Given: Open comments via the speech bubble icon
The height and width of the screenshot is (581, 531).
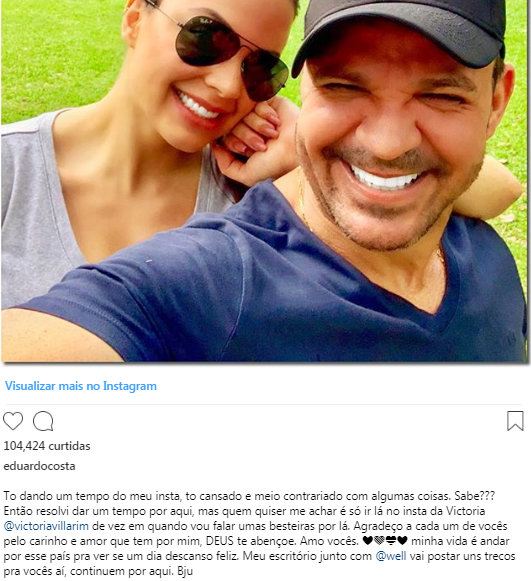Looking at the screenshot, I should (x=43, y=421).
